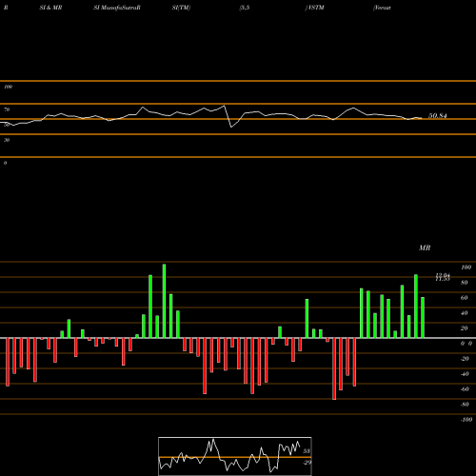Click the -100 label on the MR axis
The width and height of the screenshot is (476, 476).
pos(466,420)
